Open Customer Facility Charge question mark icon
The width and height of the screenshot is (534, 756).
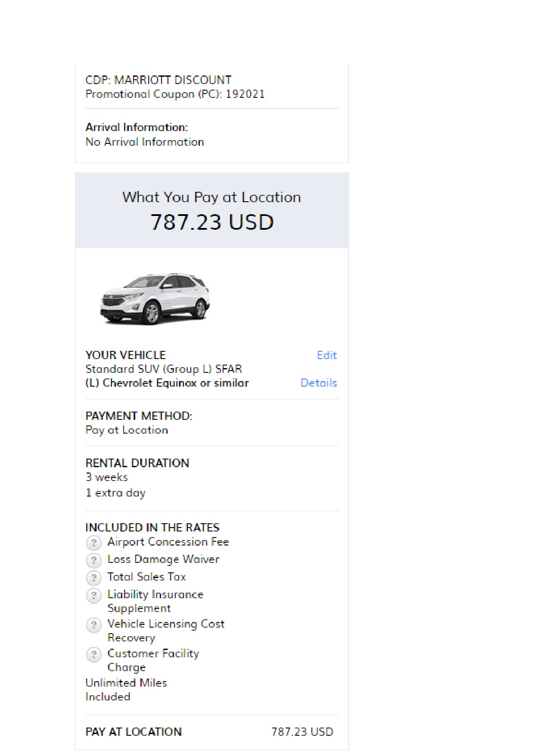tap(93, 655)
